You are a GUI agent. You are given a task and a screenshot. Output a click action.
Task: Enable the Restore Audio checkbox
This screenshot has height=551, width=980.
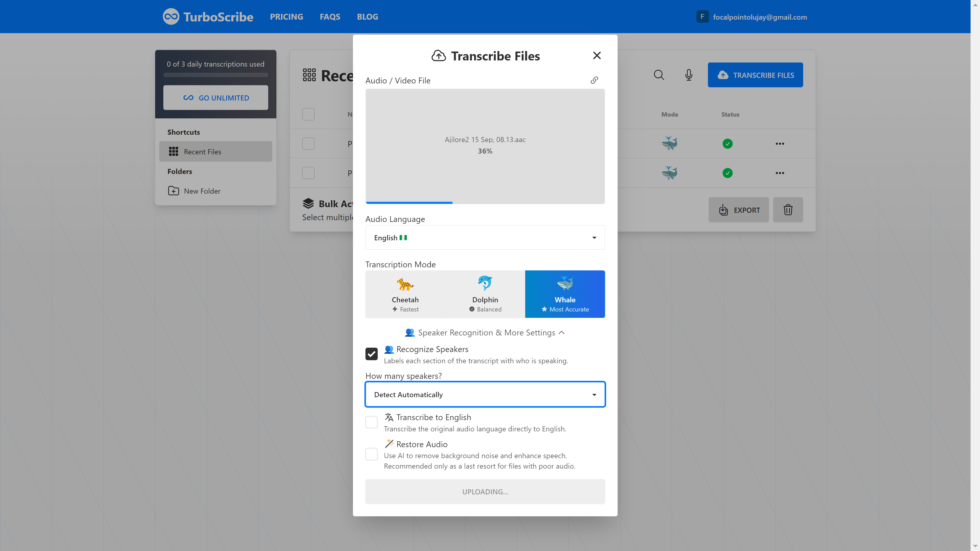click(371, 454)
